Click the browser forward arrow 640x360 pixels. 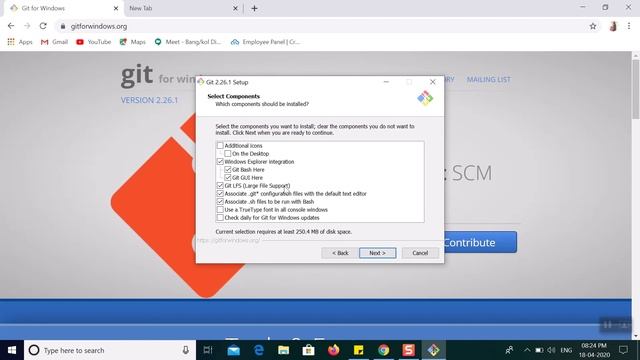coord(27,26)
